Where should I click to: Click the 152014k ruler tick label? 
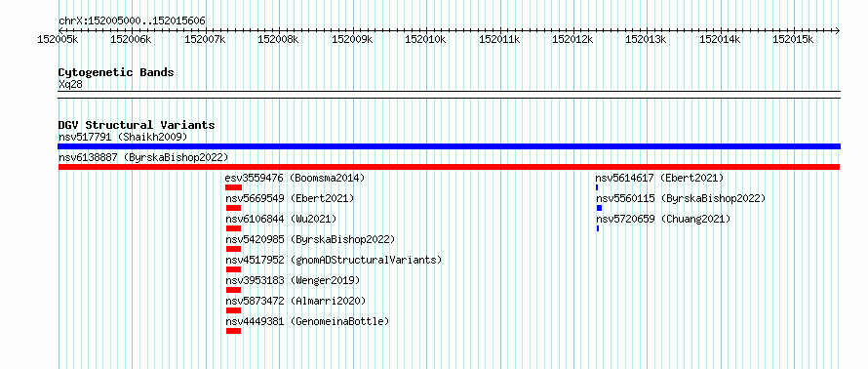(721, 39)
